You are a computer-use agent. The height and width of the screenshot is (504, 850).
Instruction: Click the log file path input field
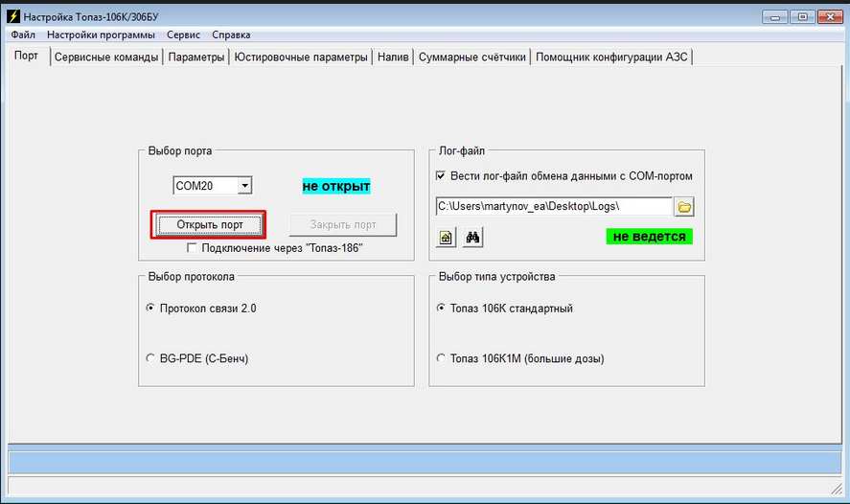click(554, 206)
